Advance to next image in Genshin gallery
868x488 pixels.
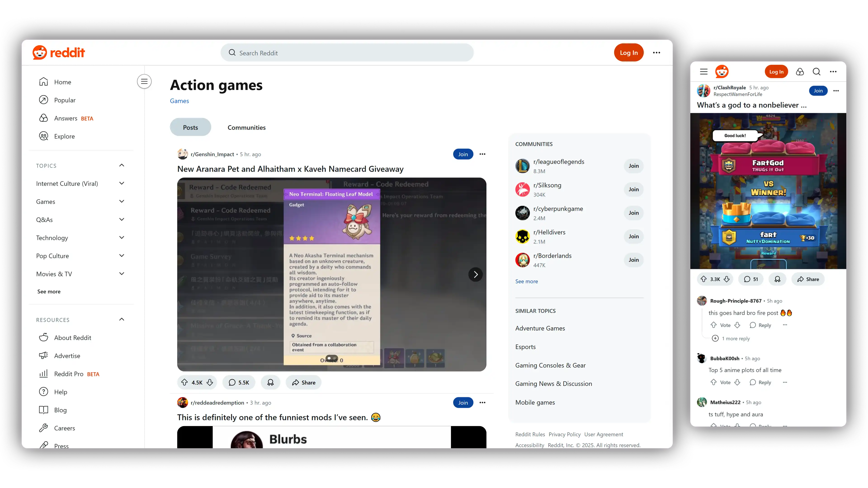click(x=475, y=274)
